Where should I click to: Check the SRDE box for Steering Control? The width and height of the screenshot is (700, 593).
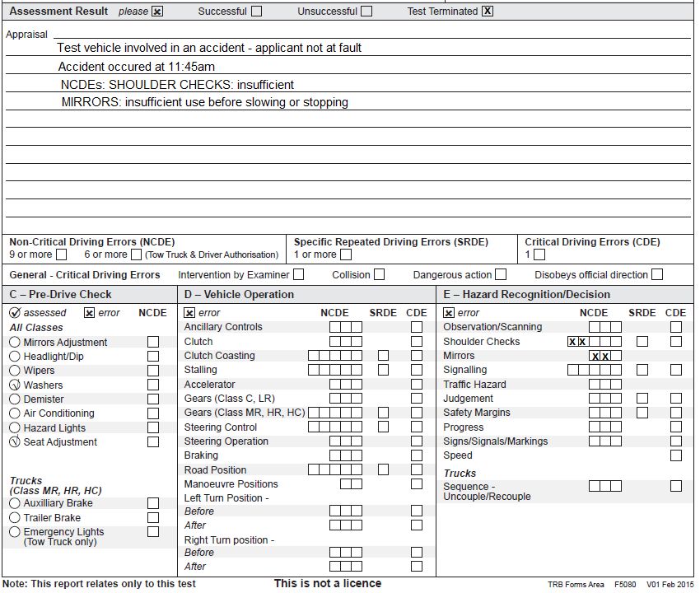[383, 427]
